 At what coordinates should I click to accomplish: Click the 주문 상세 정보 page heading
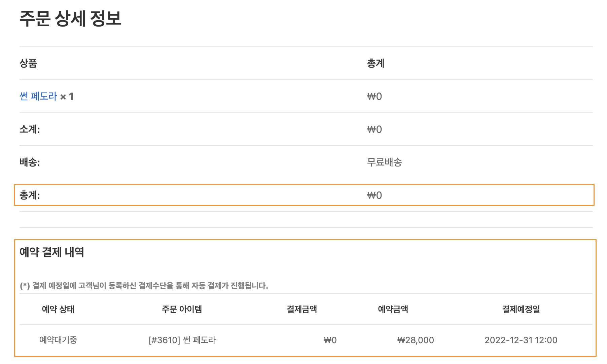point(70,19)
